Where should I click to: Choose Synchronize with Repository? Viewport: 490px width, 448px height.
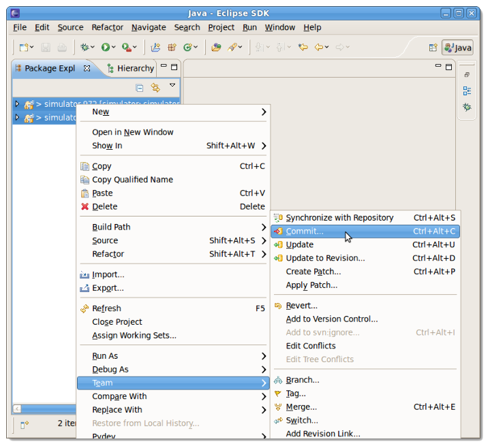pyautogui.click(x=365, y=218)
